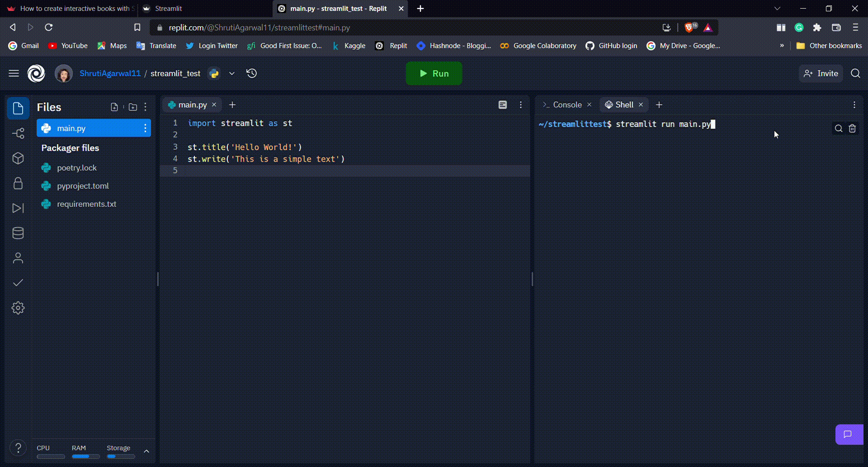Click the RAM usage bar

coord(86,457)
